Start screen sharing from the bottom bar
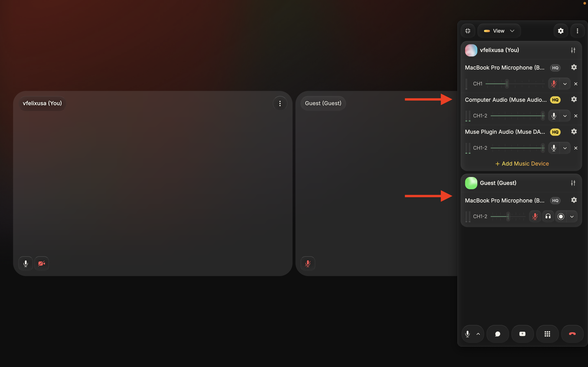This screenshot has width=588, height=367. [522, 334]
